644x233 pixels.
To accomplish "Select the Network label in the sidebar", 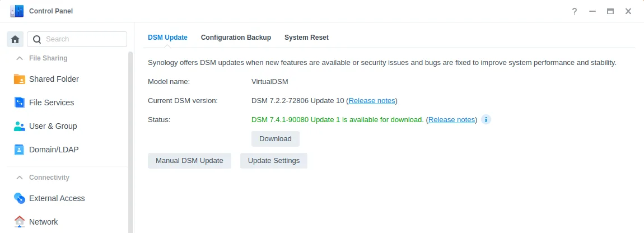I will 44,222.
